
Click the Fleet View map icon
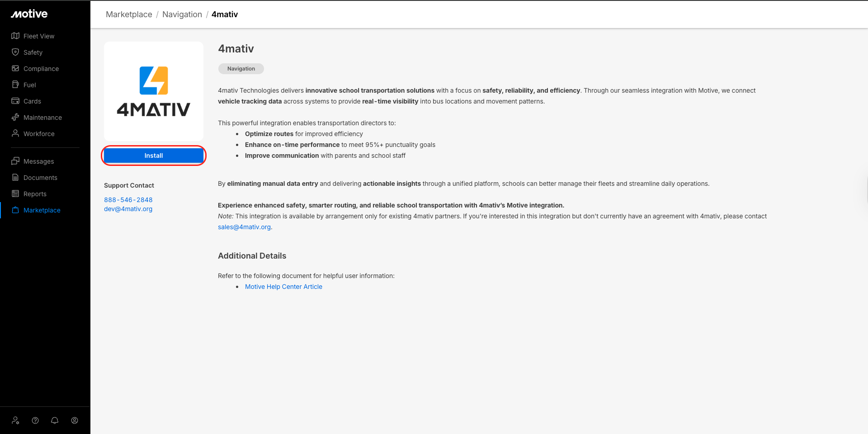[x=15, y=36]
